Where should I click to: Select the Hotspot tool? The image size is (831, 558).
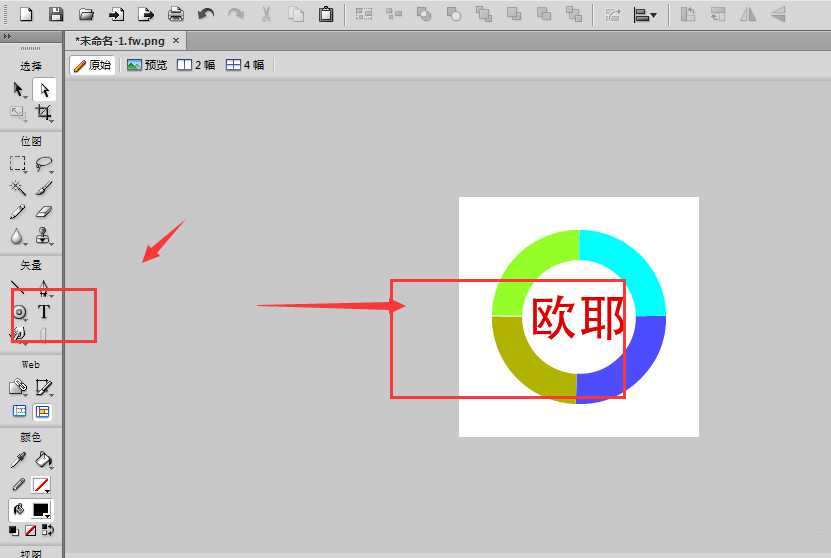[x=19, y=387]
